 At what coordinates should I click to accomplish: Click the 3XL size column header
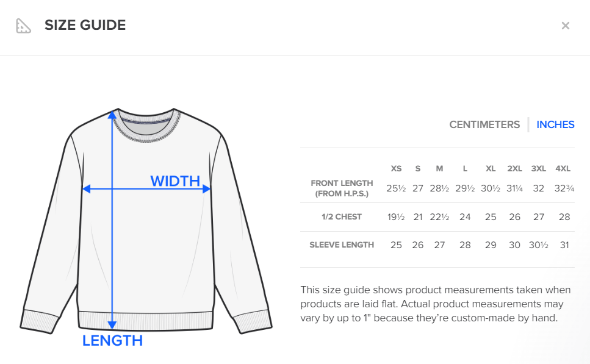[x=538, y=168]
